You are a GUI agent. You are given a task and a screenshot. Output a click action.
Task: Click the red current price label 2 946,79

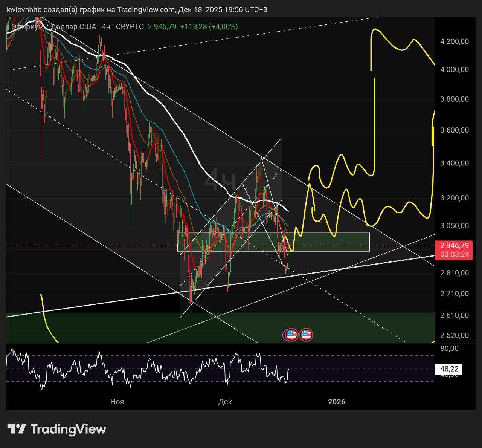click(455, 246)
